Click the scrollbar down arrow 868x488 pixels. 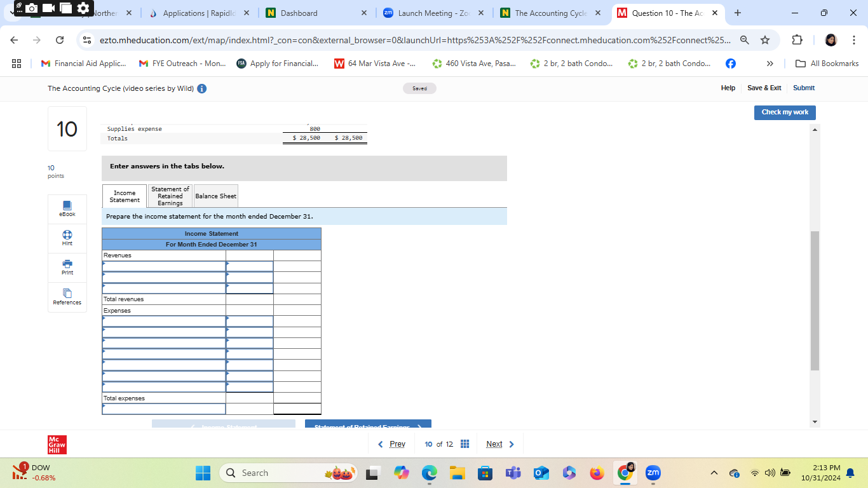tap(815, 422)
